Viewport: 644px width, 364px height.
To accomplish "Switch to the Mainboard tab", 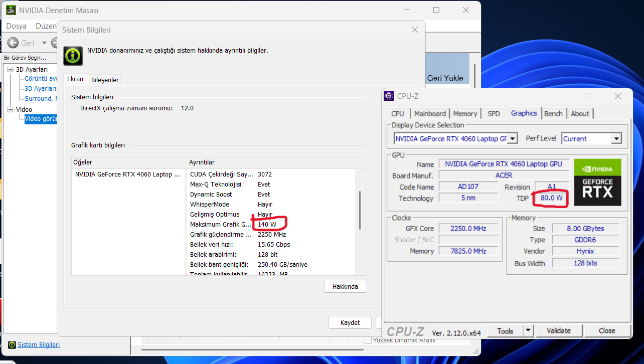I will click(430, 114).
